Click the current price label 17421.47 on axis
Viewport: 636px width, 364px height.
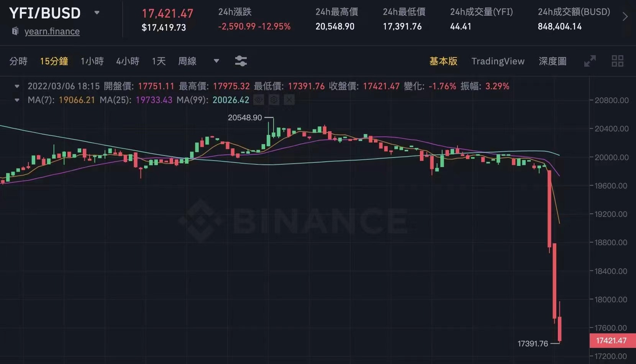(x=611, y=340)
